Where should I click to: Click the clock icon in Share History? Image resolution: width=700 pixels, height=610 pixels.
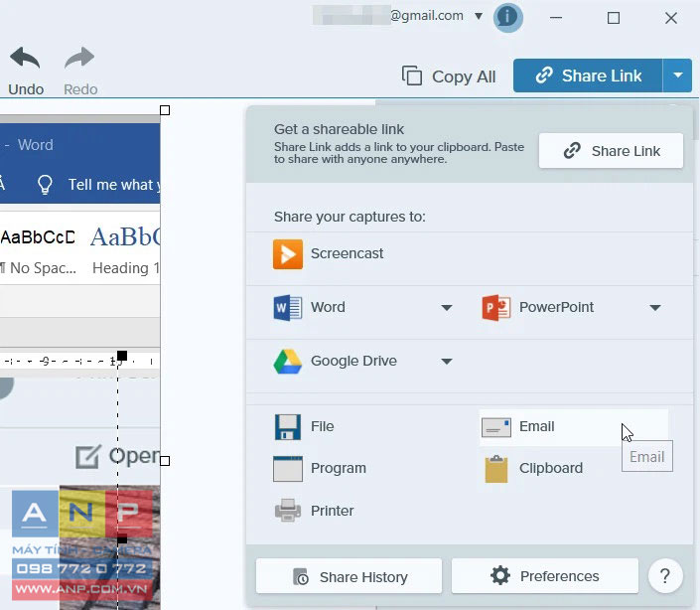click(301, 576)
